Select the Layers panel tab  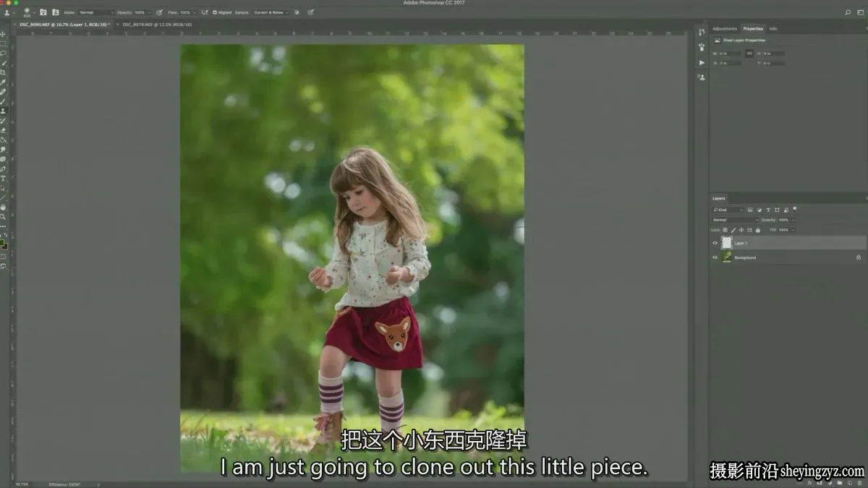click(718, 198)
